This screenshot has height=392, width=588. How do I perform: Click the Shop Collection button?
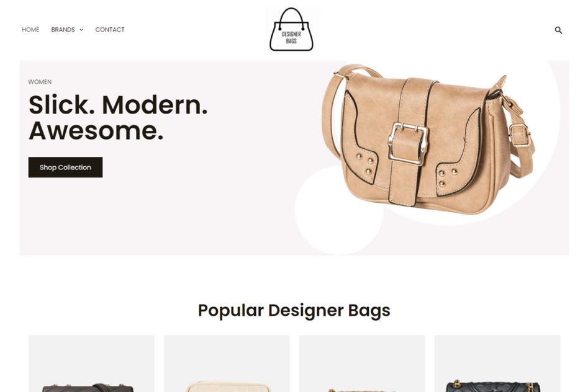pyautogui.click(x=65, y=167)
